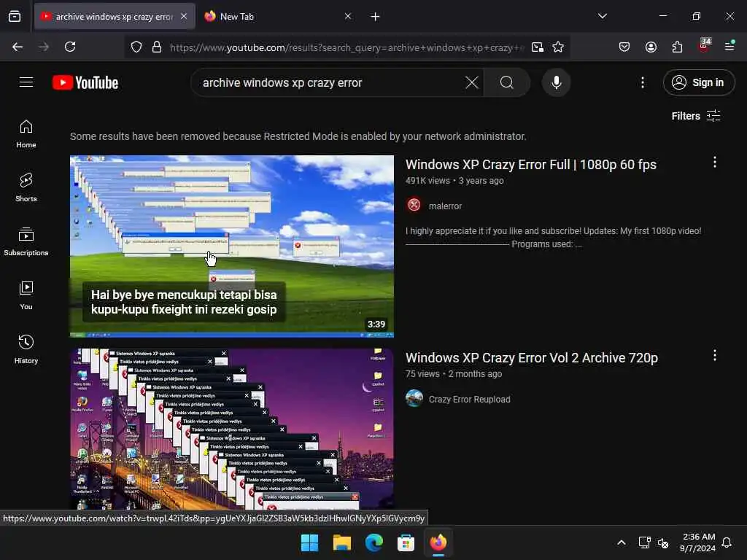Select Shorts in the sidebar

[x=26, y=187]
